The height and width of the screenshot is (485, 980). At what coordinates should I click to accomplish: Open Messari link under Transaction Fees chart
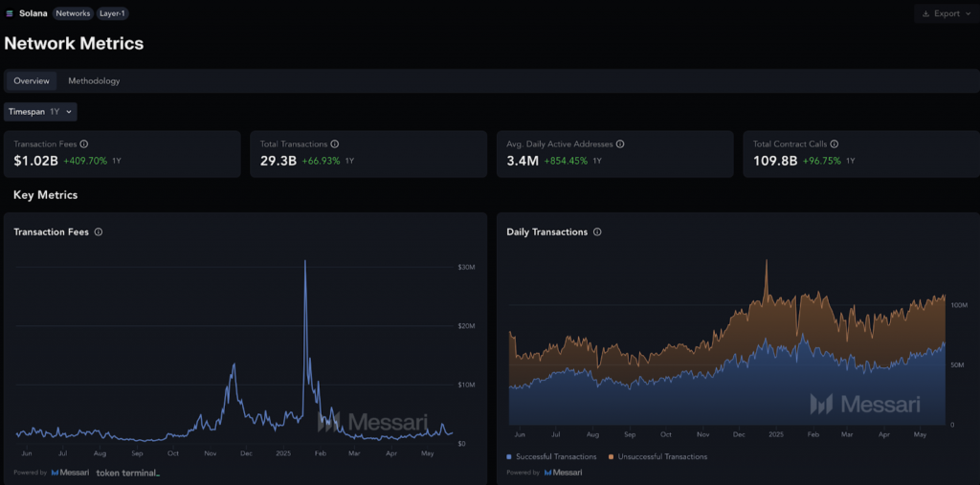click(70, 473)
